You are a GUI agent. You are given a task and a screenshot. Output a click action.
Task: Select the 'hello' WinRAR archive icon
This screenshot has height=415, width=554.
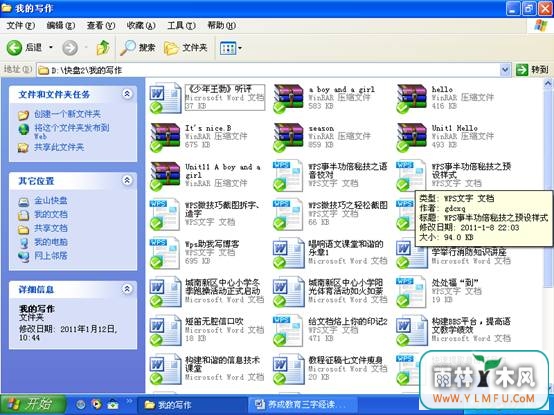411,98
